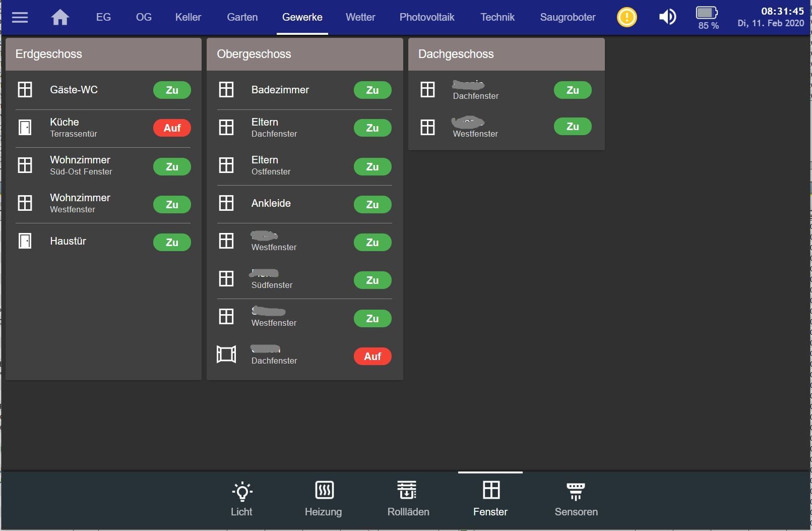This screenshot has height=531, width=812.
Task: Click the Wohnzimmer Süd-Ost Fenster icon
Action: tap(25, 165)
